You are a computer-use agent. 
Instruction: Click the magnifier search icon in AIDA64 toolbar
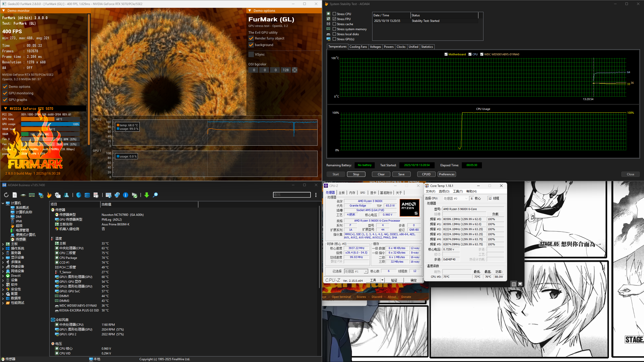[156, 195]
